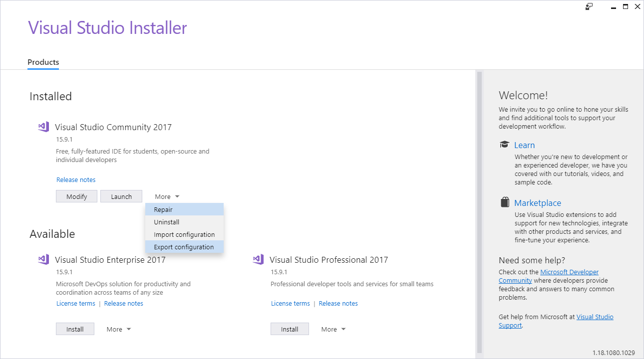Open the Visual Studio Support link
Viewport: 644px width, 359px height.
click(x=595, y=317)
